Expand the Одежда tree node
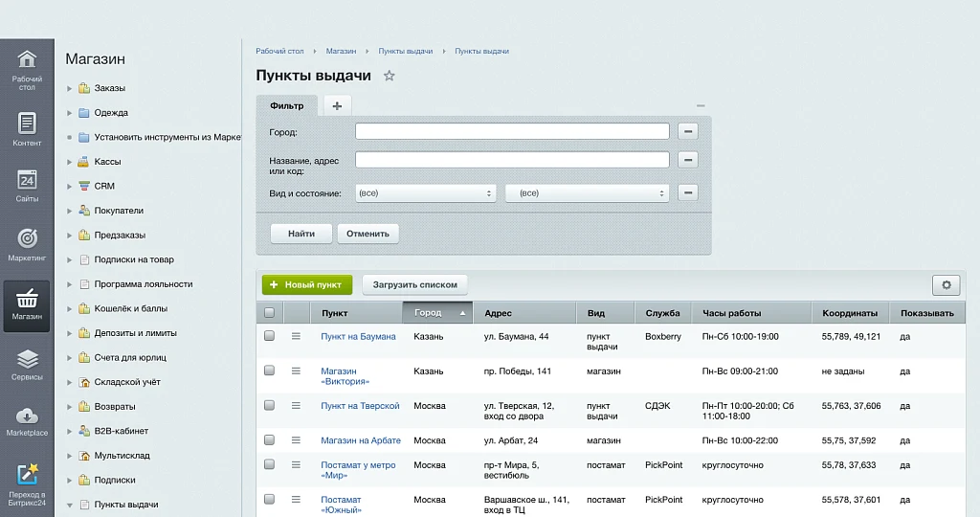 [69, 113]
